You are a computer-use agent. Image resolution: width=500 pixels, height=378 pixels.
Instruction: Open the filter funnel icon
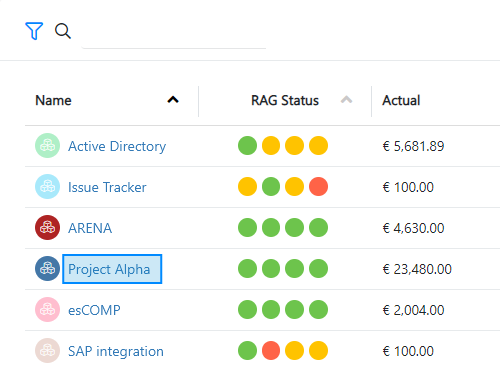pyautogui.click(x=34, y=31)
